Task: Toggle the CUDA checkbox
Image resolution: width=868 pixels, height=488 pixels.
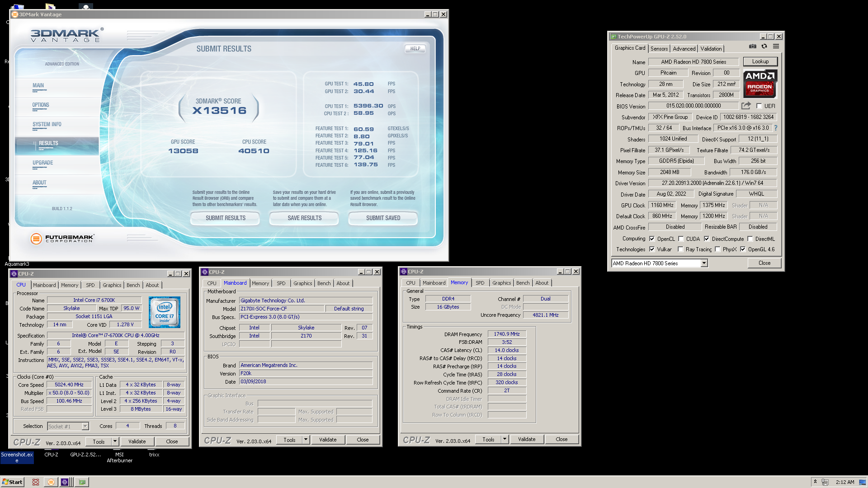Action: (681, 239)
